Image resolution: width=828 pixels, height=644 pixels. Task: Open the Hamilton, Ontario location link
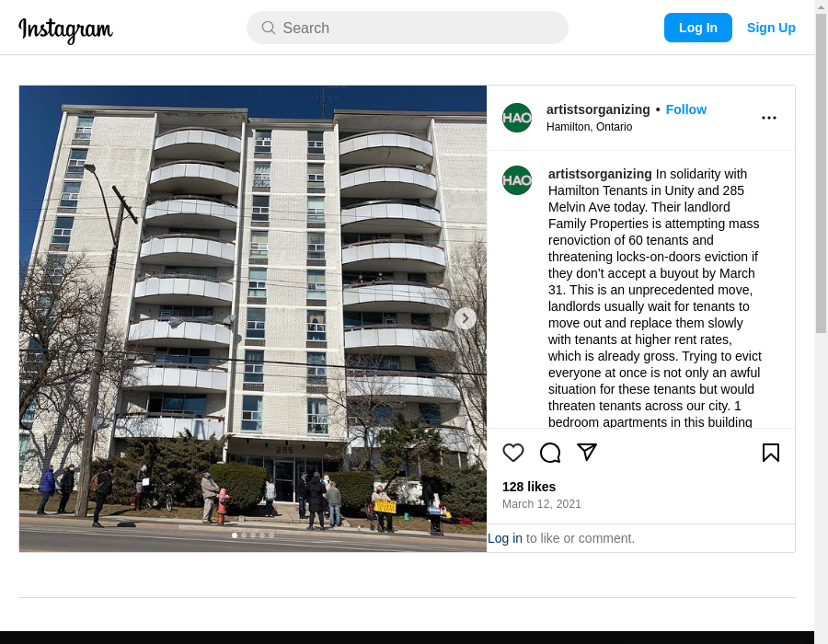pos(589,127)
